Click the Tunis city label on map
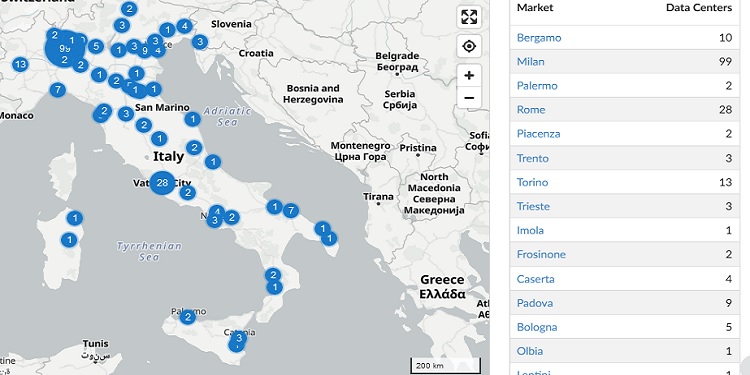Image resolution: width=750 pixels, height=375 pixels. [x=95, y=344]
